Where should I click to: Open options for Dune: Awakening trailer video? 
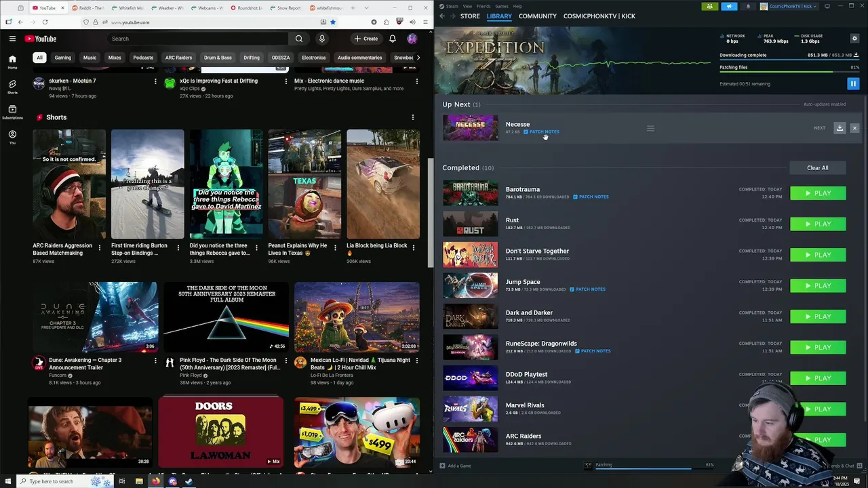pos(155,361)
